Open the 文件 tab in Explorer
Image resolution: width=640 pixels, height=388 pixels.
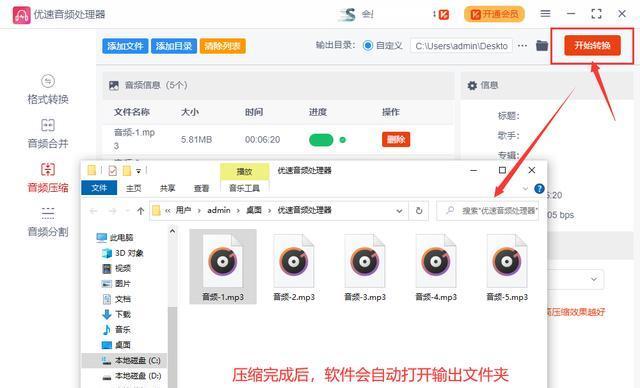[99, 188]
